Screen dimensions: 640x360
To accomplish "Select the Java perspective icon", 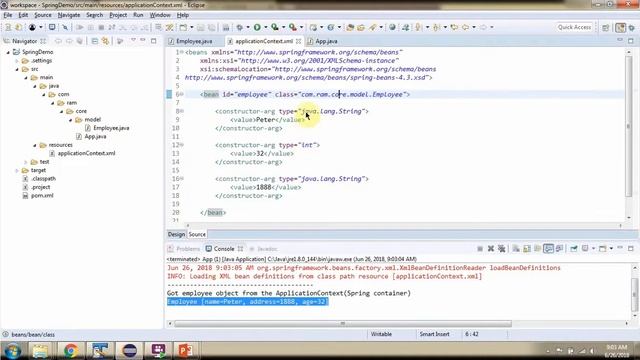I will (x=620, y=28).
